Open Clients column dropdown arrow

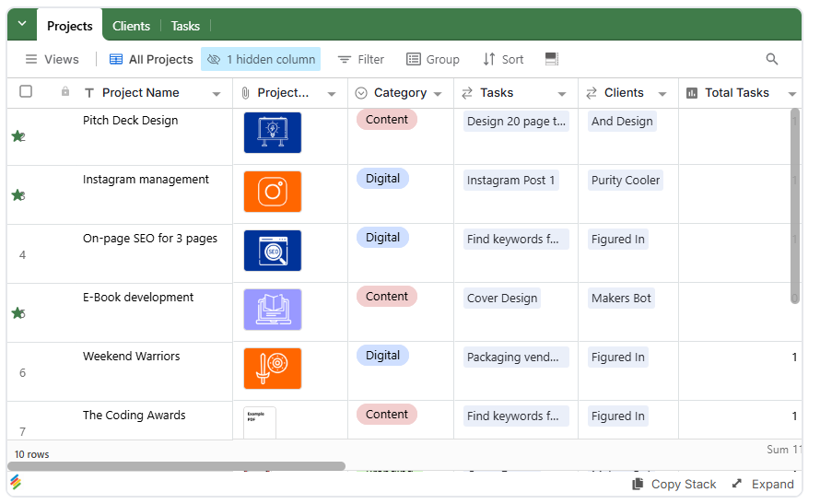pyautogui.click(x=662, y=94)
